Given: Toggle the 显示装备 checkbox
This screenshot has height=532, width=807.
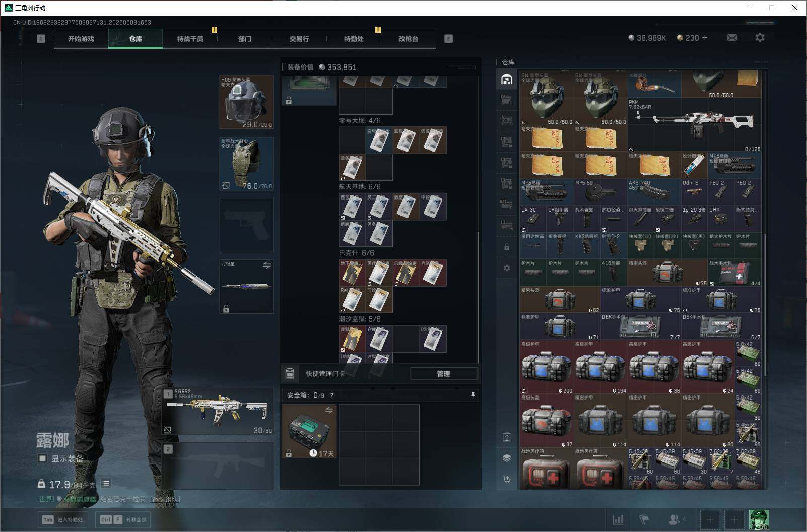Looking at the screenshot, I should pyautogui.click(x=43, y=458).
